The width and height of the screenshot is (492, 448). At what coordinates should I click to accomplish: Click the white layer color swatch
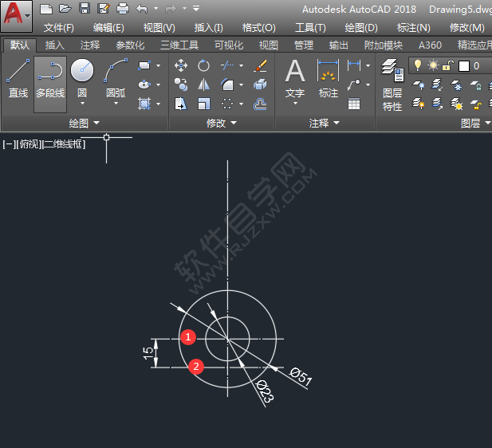click(x=463, y=65)
